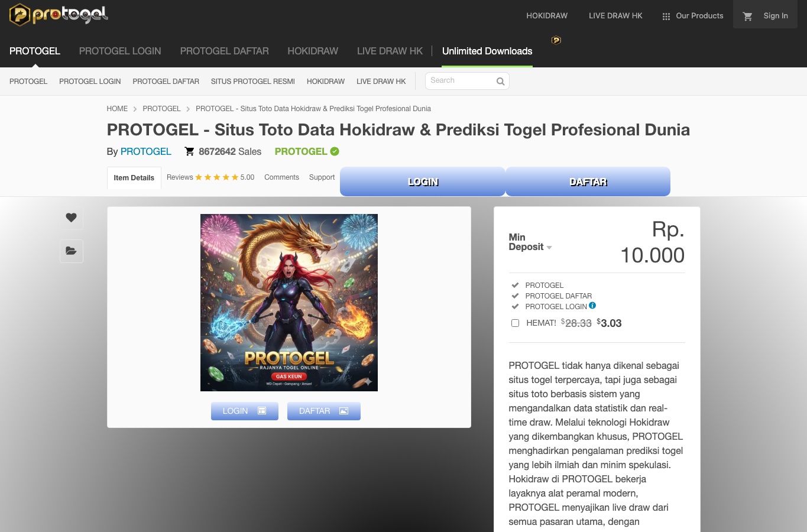
Task: Open HOKIDRAW in main navigation
Action: click(313, 51)
